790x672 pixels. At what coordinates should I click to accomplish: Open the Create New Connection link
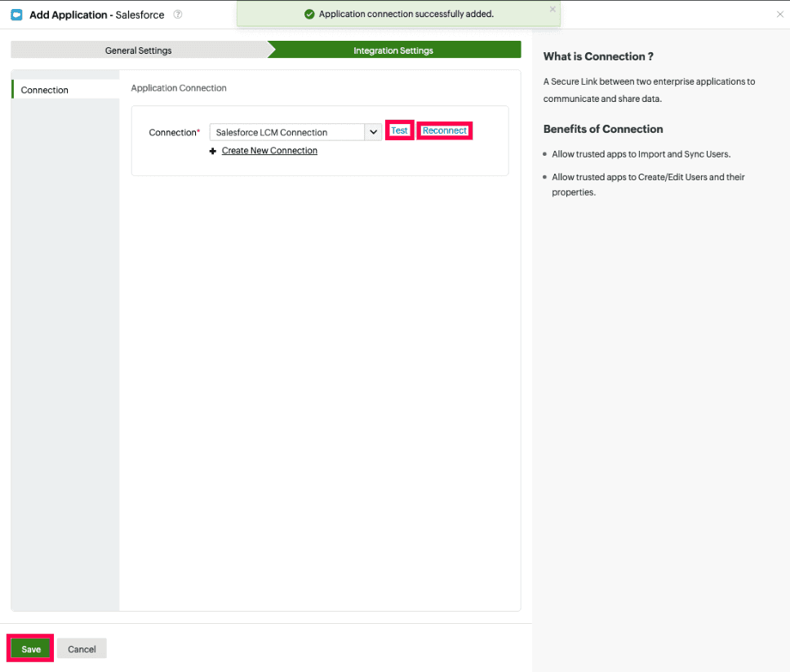pyautogui.click(x=269, y=150)
